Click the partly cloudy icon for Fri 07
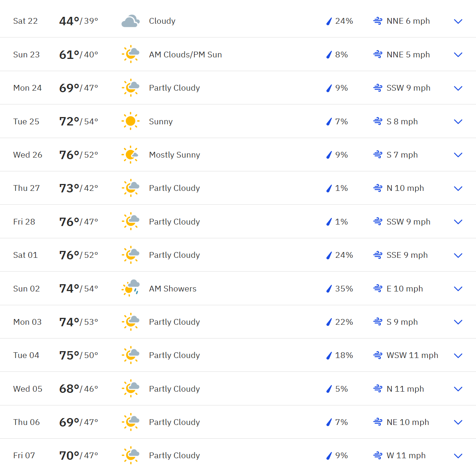The height and width of the screenshot is (472, 476). tap(130, 455)
